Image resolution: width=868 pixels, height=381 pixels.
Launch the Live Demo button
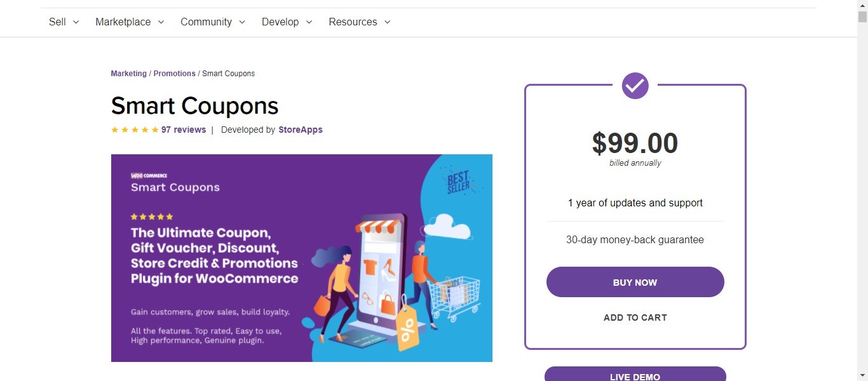[635, 375]
